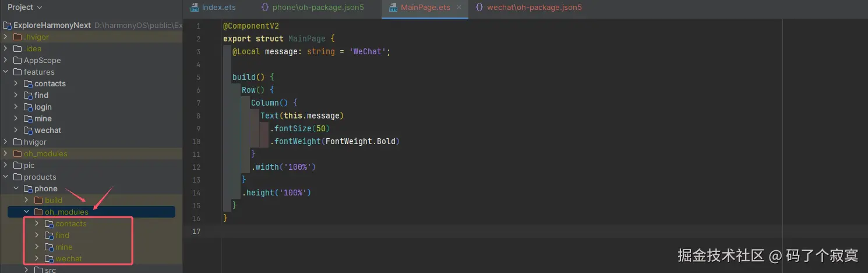Click gutter line number 1
The height and width of the screenshot is (273, 868).
(199, 26)
